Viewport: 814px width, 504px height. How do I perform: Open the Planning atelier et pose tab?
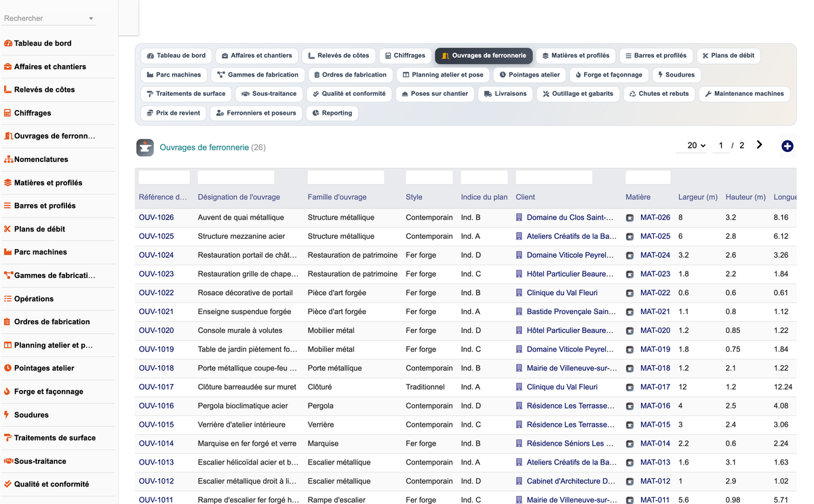click(x=443, y=75)
